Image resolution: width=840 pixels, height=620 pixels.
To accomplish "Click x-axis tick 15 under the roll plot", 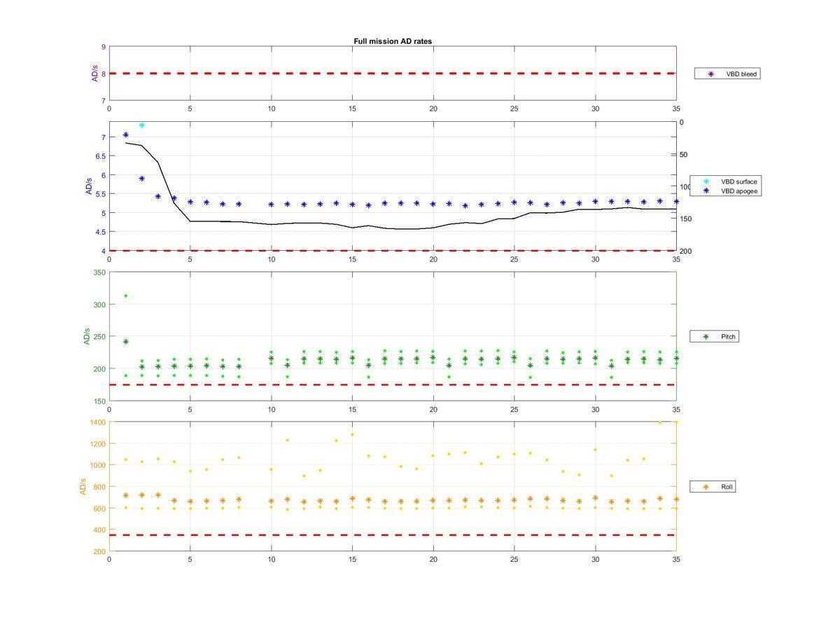I will click(352, 559).
